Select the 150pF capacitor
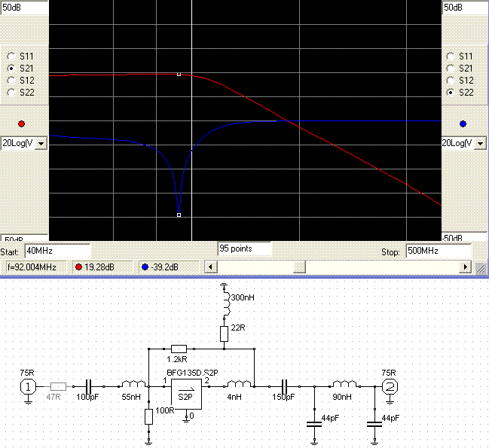 284,386
